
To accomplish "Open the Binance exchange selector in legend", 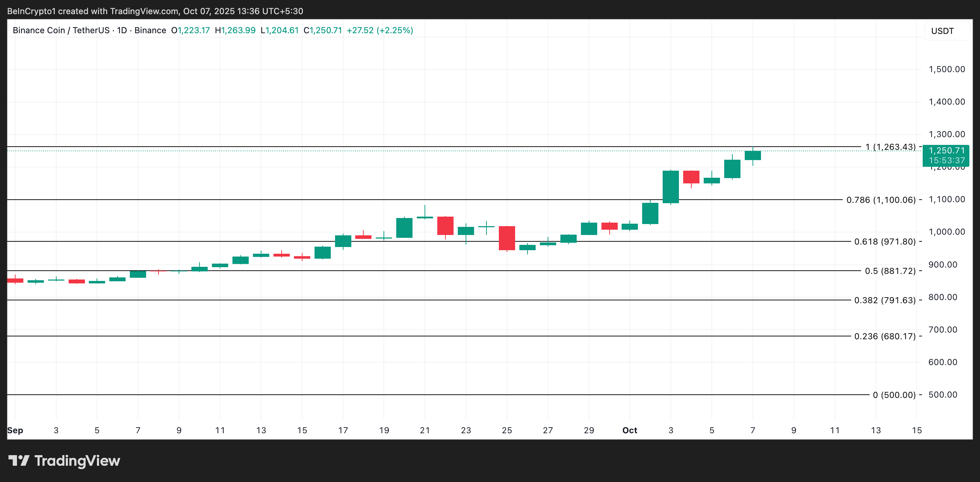I will pos(151,30).
